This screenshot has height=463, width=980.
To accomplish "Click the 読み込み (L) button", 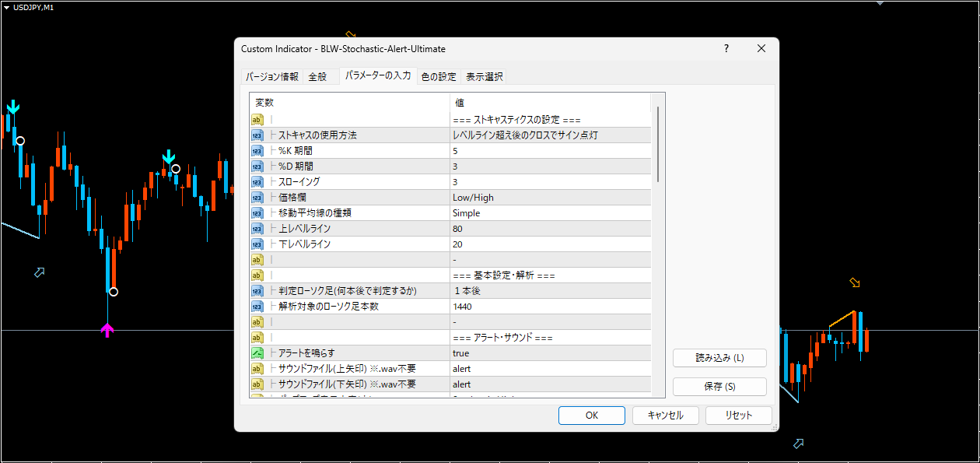I will tap(719, 358).
